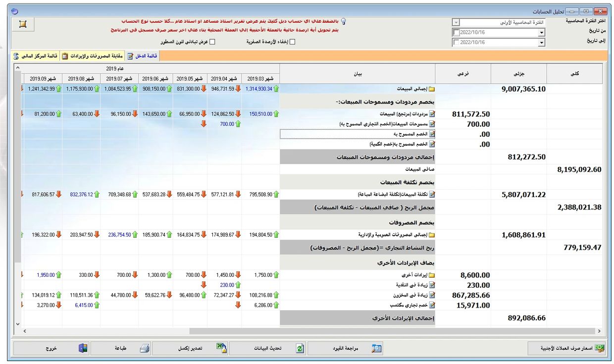Select the 779,159.47 trading profit value
The height and width of the screenshot is (364, 614).
(x=582, y=248)
